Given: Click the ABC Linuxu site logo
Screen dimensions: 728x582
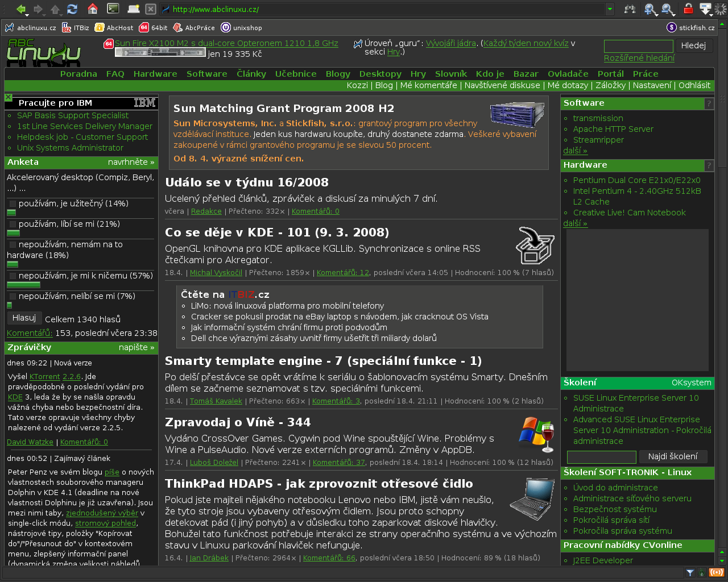Looking at the screenshot, I should click(43, 53).
